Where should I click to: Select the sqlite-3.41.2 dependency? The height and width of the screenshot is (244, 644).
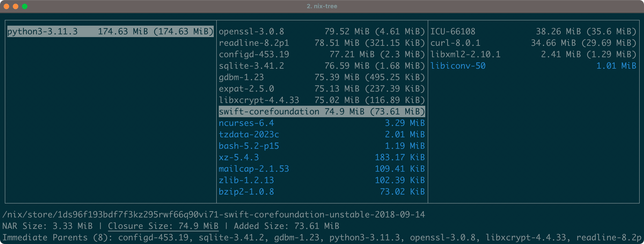[322, 66]
